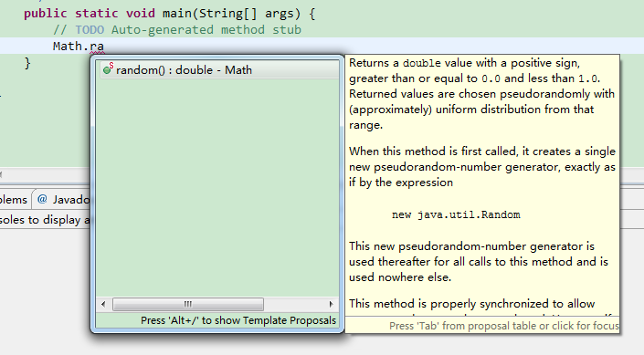Click the empty area of the proposal list

[x=217, y=187]
